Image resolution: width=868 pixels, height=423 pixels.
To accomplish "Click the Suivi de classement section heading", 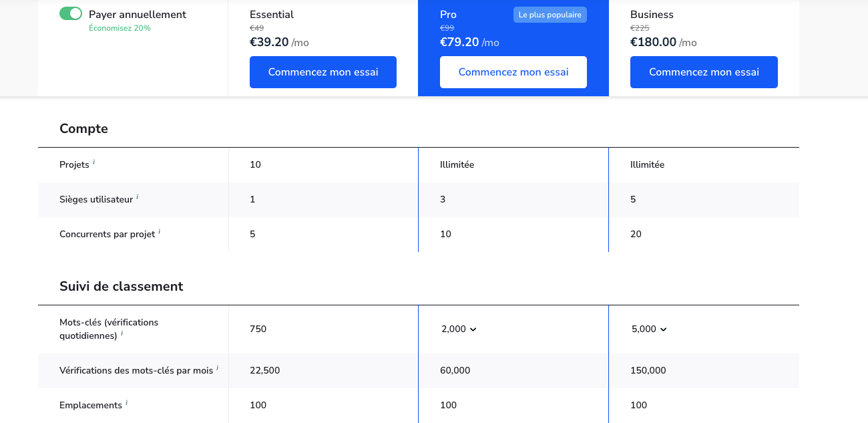I will [121, 286].
